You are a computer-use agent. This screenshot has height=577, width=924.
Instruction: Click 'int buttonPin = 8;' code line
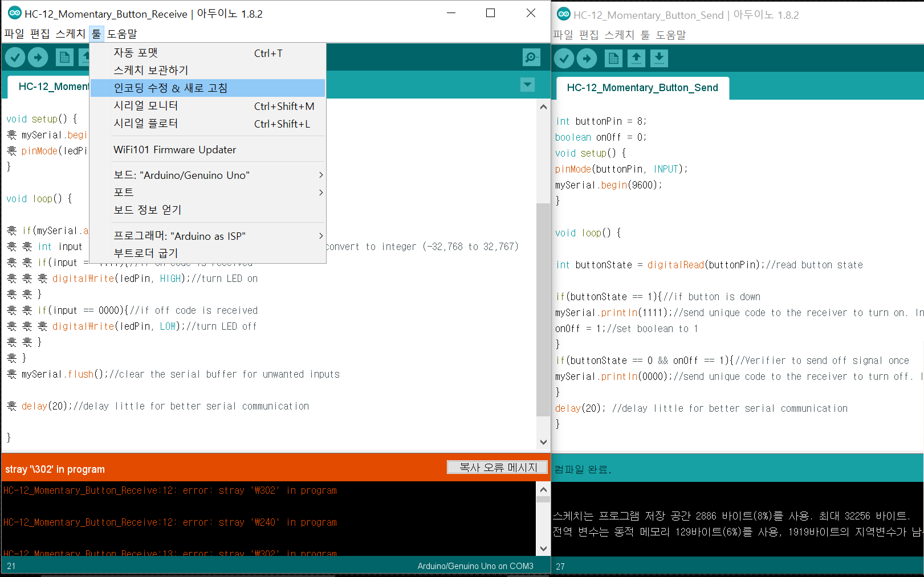coord(601,121)
